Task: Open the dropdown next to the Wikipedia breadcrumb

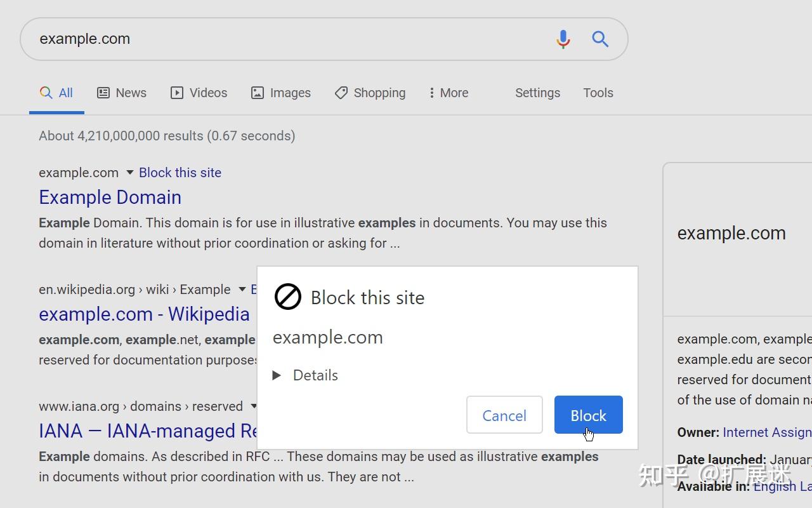Action: click(242, 289)
